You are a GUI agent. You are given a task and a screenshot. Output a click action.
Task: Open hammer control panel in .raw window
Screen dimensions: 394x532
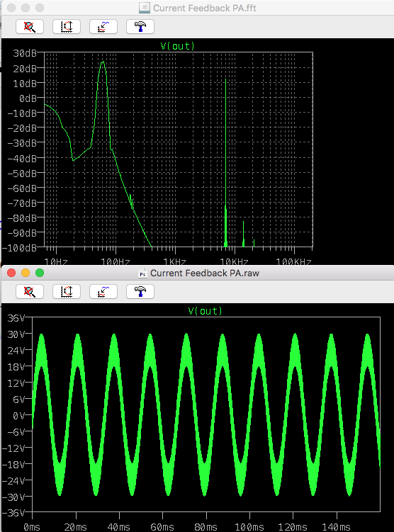point(140,292)
